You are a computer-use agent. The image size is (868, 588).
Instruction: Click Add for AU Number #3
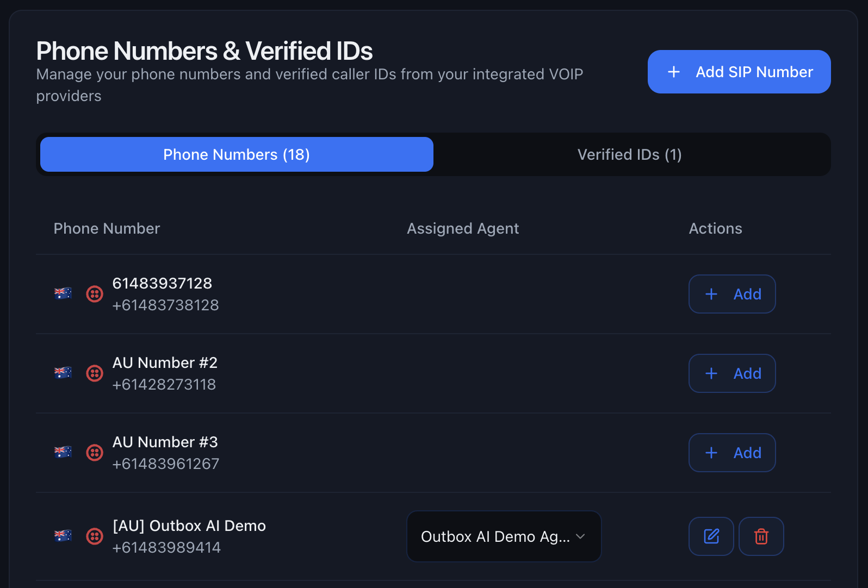(731, 452)
